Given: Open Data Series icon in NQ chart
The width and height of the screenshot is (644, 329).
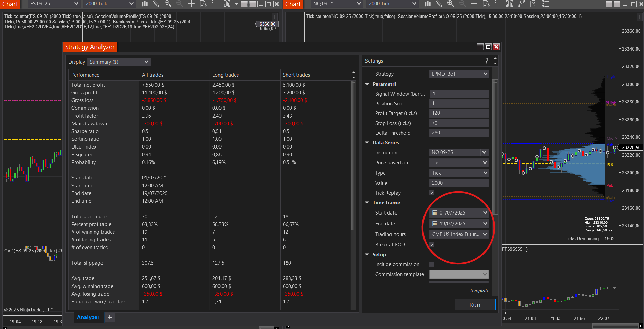Looking at the screenshot, I should [x=486, y=4].
